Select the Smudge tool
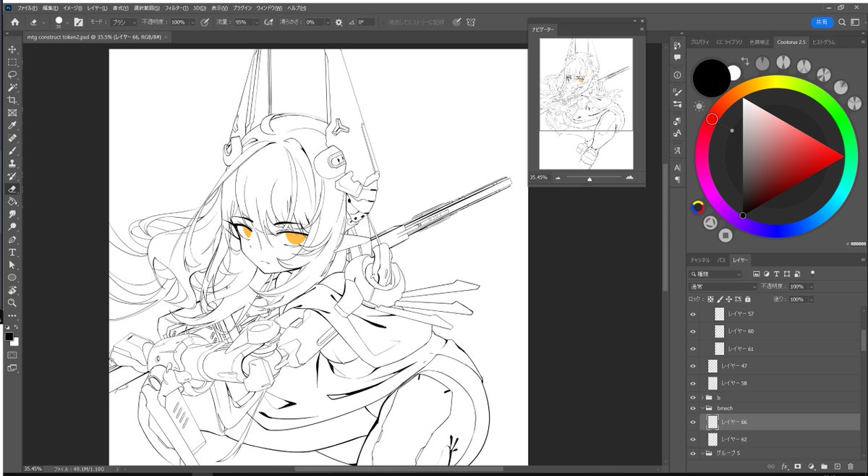Image resolution: width=868 pixels, height=476 pixels. pos(12,214)
